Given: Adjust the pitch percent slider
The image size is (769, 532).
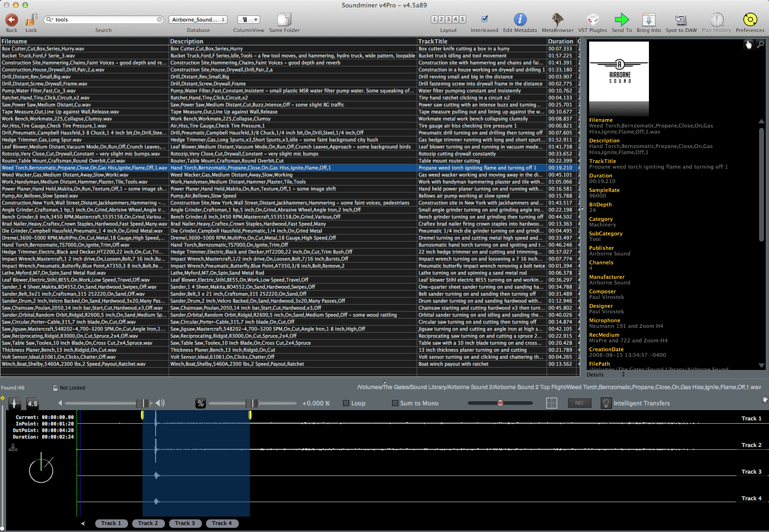Looking at the screenshot, I should pos(253,403).
